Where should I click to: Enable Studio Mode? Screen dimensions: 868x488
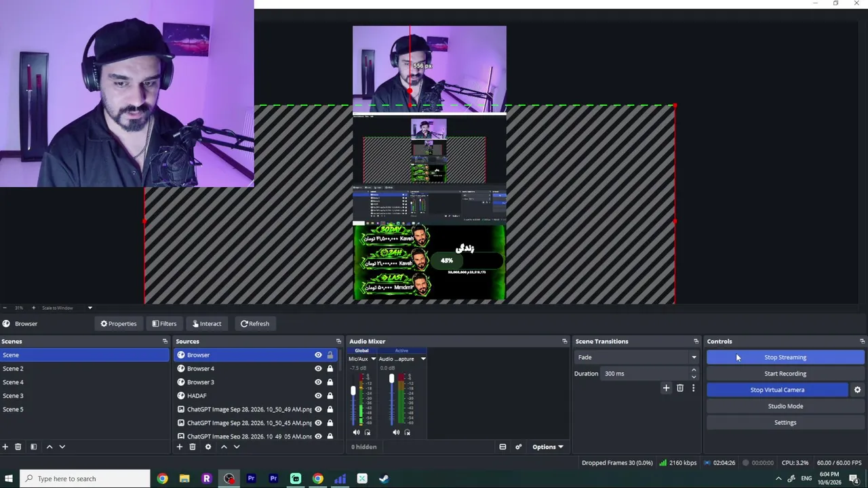785,406
